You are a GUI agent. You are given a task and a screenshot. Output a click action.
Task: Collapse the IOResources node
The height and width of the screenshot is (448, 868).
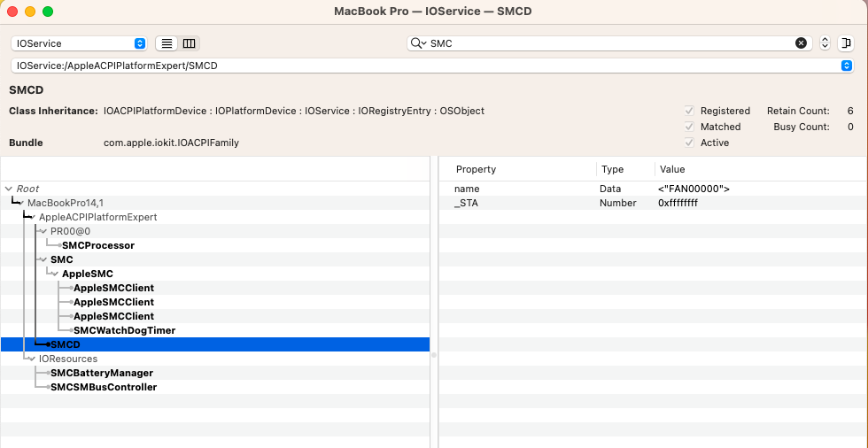click(x=33, y=359)
